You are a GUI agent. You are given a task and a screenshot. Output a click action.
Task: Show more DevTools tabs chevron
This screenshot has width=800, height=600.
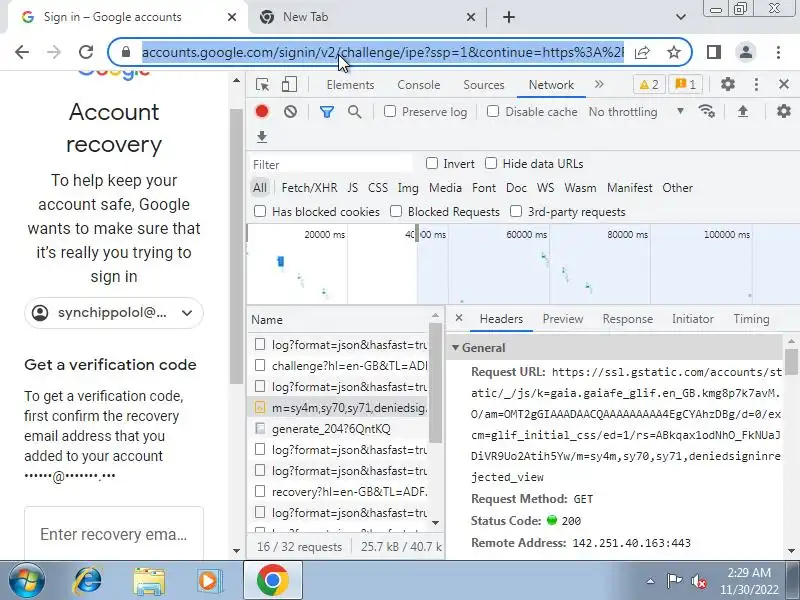coord(599,84)
